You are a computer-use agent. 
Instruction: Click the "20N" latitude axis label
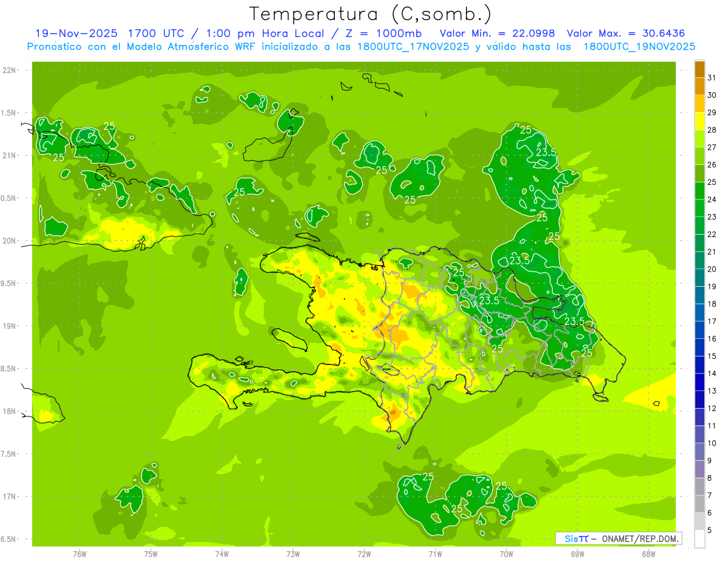[9, 241]
